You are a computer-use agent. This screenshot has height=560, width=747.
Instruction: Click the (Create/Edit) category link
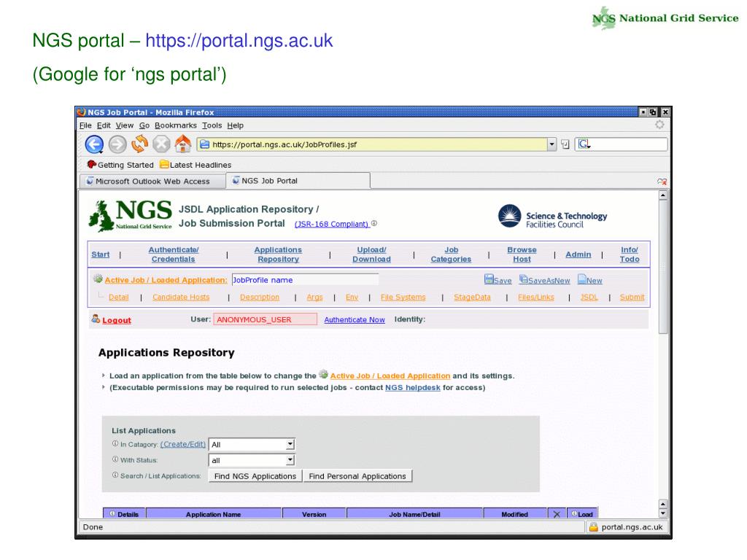pyautogui.click(x=183, y=444)
